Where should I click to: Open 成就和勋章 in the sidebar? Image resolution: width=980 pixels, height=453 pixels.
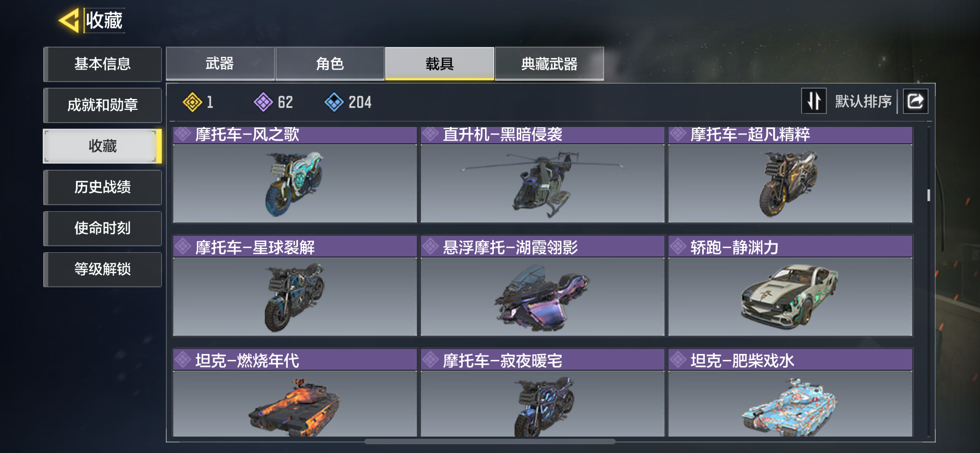point(102,105)
